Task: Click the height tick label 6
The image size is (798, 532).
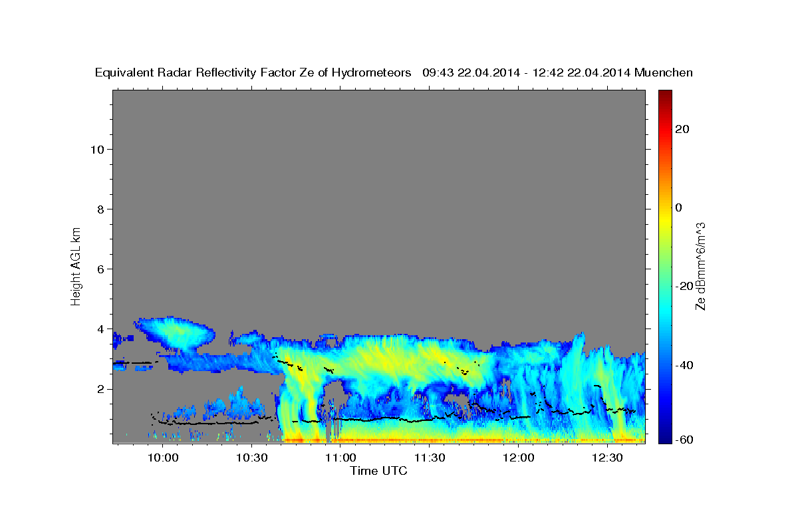Action: [101, 269]
